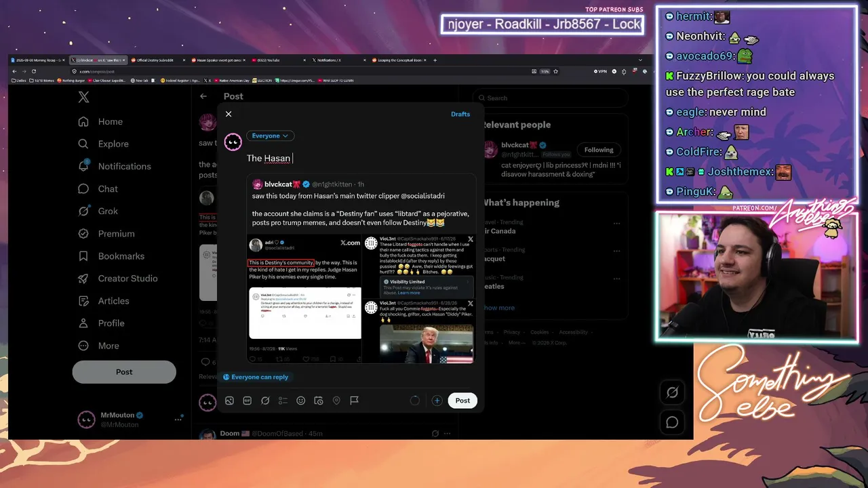The height and width of the screenshot is (488, 868).
Task: Switch to the Morning Recap browser tab
Action: point(38,60)
